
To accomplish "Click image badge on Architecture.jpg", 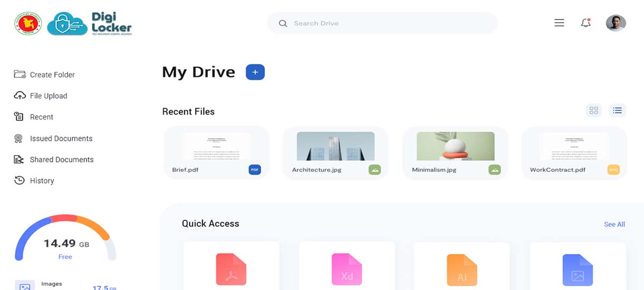I will click(375, 170).
